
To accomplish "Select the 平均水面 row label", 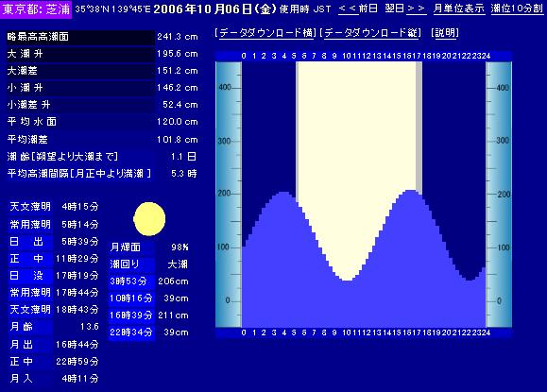I will coord(32,122).
